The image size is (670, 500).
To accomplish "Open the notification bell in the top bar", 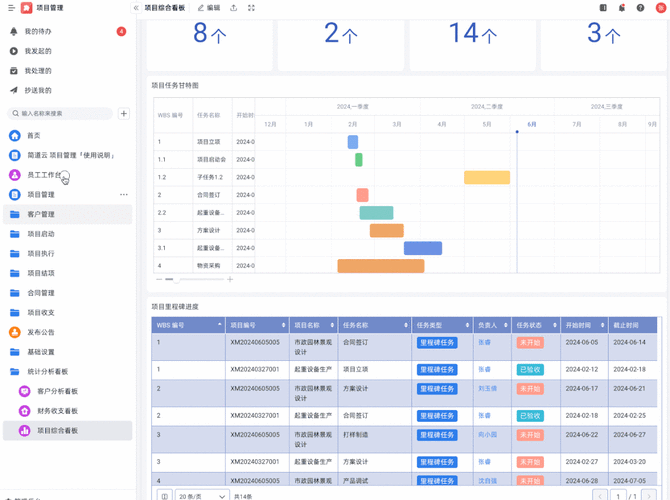I will pyautogui.click(x=621, y=8).
